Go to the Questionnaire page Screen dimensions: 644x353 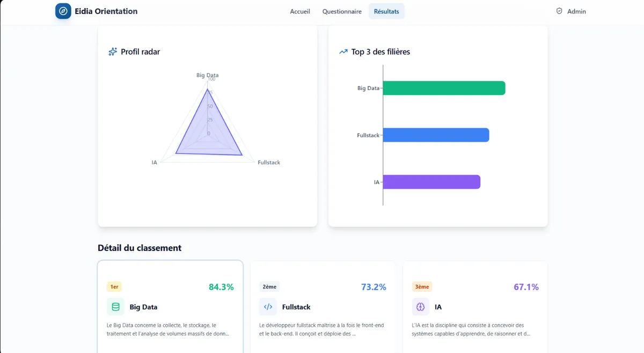click(x=342, y=11)
